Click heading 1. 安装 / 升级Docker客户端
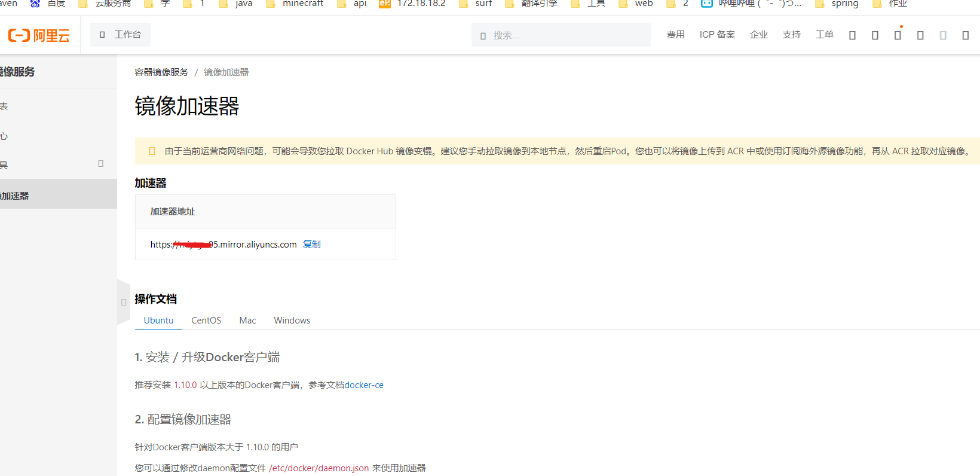The width and height of the screenshot is (980, 476). coord(207,357)
